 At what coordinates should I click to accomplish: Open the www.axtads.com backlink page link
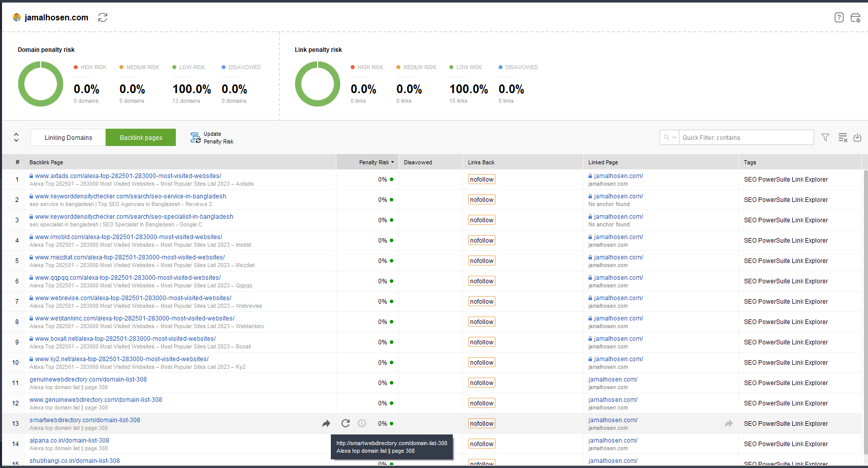point(127,175)
